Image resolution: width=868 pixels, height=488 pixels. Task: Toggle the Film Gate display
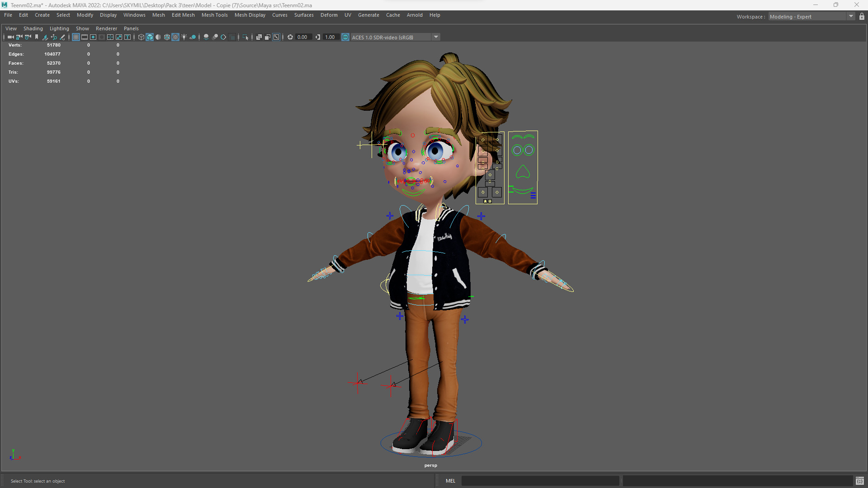coord(85,37)
